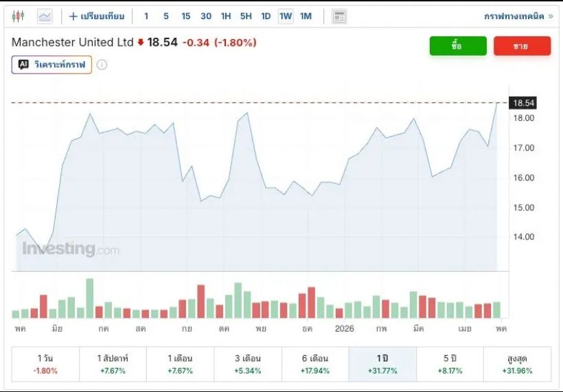
Task: Select the area line chart type icon
Action: tap(45, 16)
